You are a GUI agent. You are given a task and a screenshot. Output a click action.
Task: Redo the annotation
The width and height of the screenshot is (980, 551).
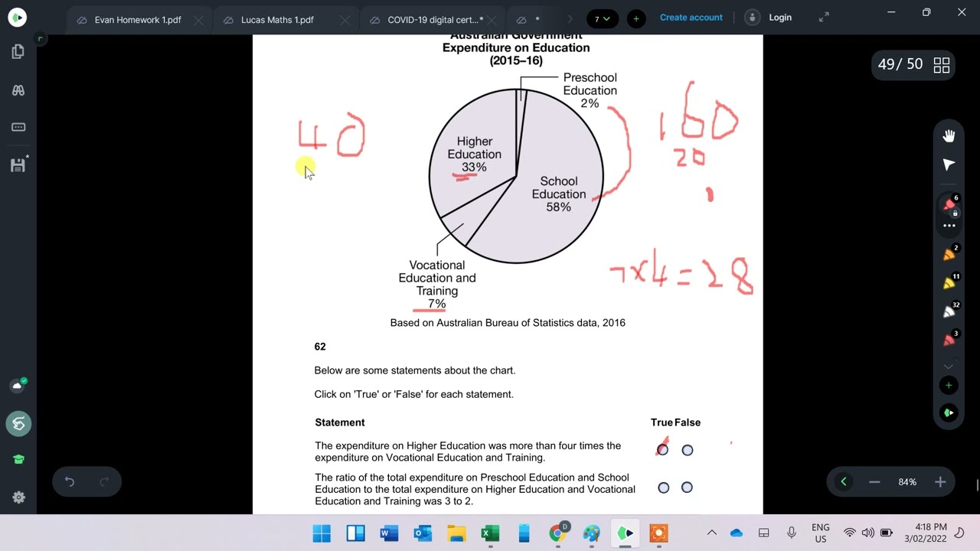pyautogui.click(x=105, y=481)
